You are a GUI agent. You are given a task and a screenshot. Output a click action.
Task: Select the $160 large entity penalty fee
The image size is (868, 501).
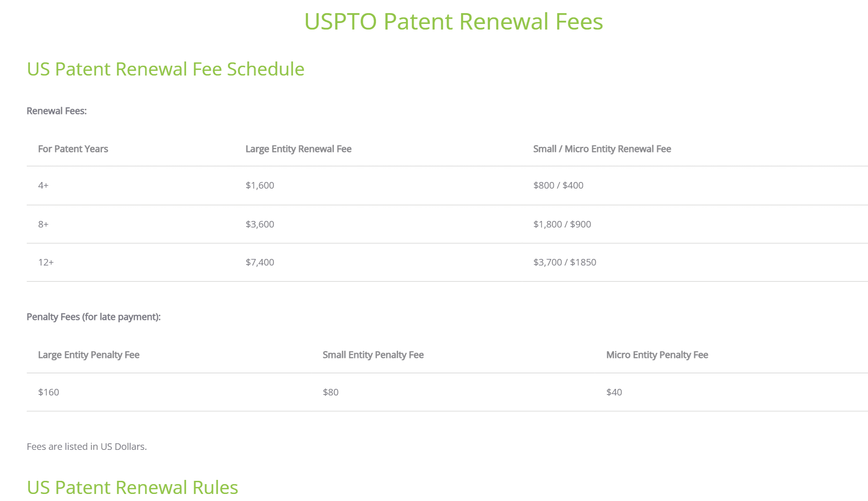click(49, 392)
